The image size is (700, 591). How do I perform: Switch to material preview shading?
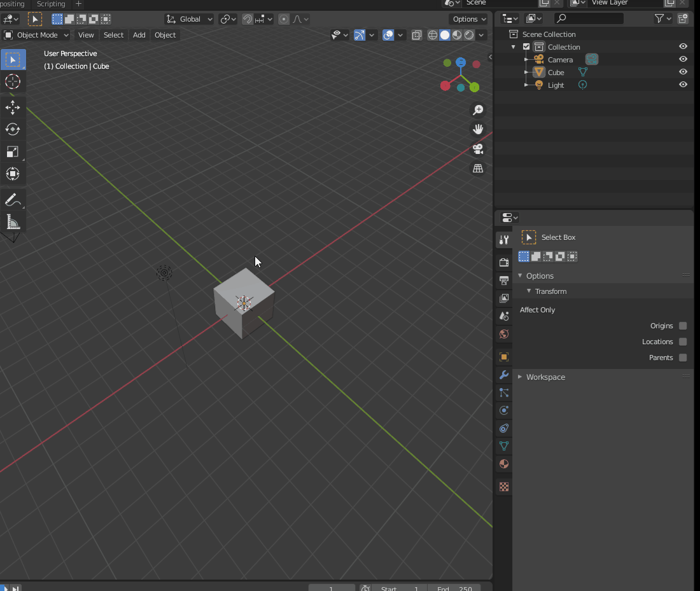(x=457, y=35)
